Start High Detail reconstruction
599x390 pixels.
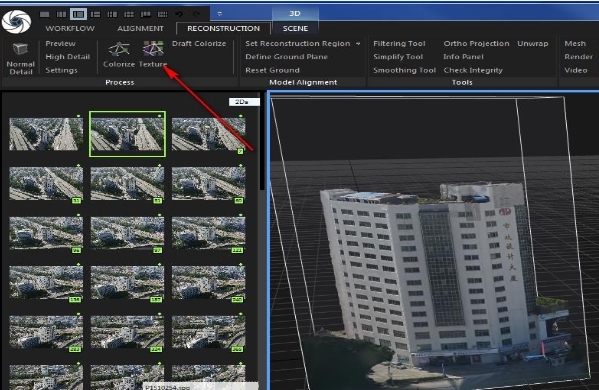pyautogui.click(x=68, y=57)
